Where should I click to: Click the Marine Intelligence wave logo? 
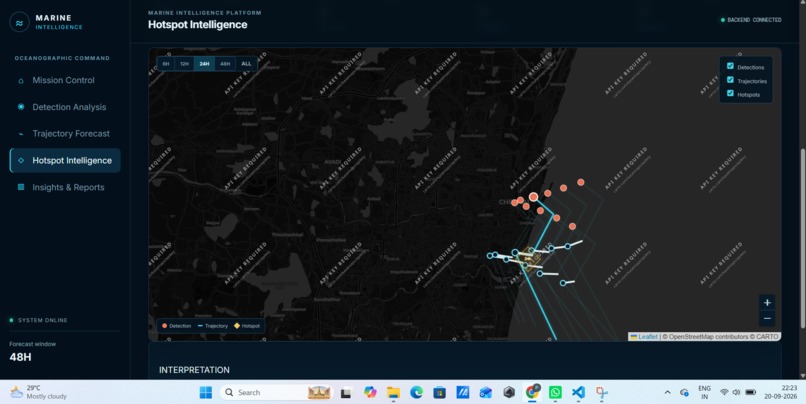(x=20, y=23)
